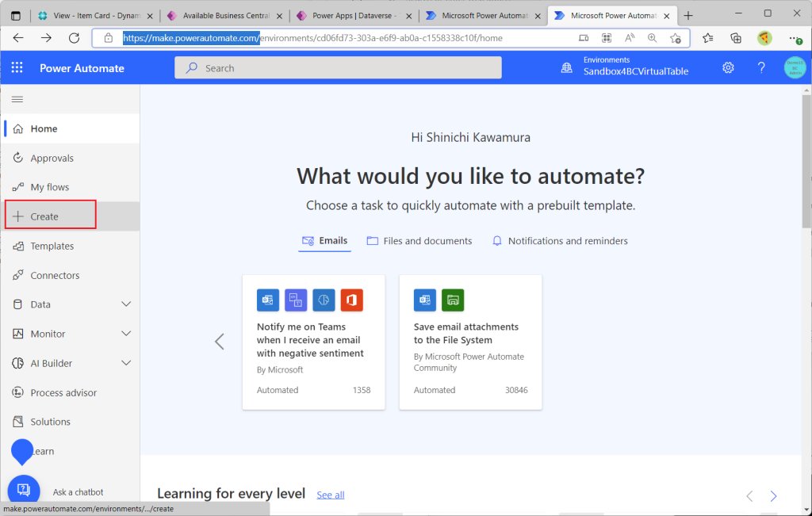This screenshot has width=812, height=516.
Task: Open the app launcher waffle icon
Action: tap(17, 68)
